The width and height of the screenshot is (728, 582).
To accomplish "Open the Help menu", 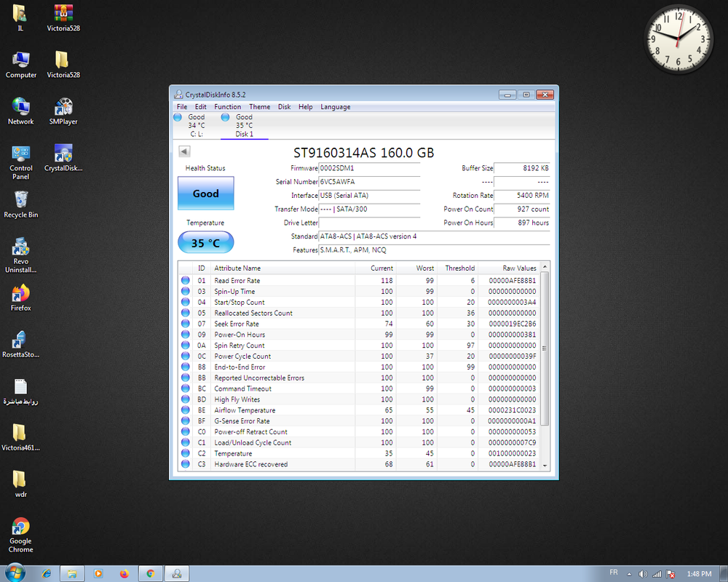I will tap(306, 107).
